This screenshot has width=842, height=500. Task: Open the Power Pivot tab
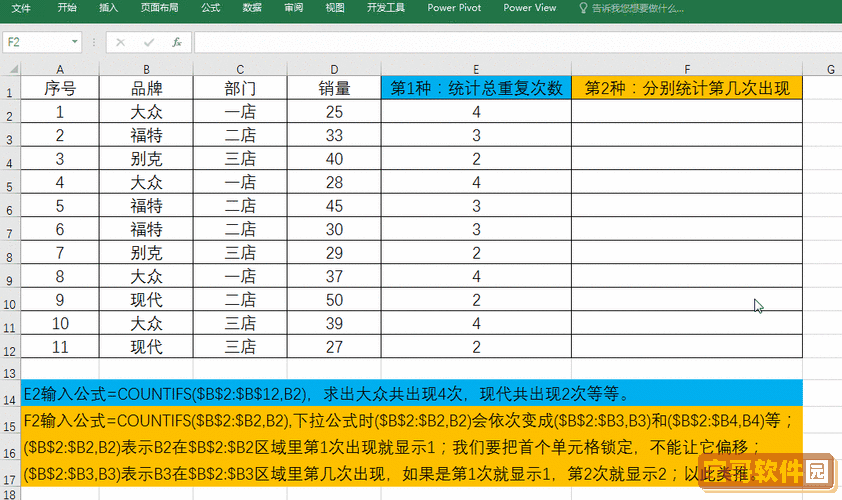[x=454, y=8]
